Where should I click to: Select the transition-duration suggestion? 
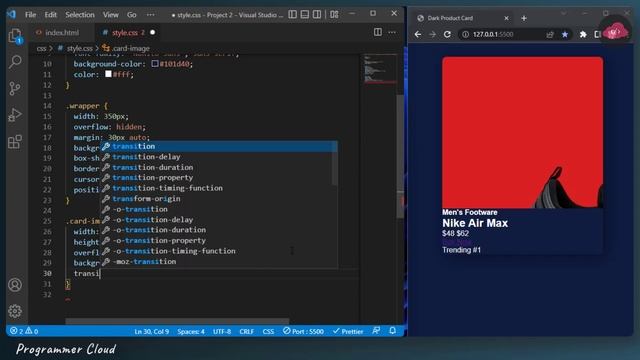[218, 167]
